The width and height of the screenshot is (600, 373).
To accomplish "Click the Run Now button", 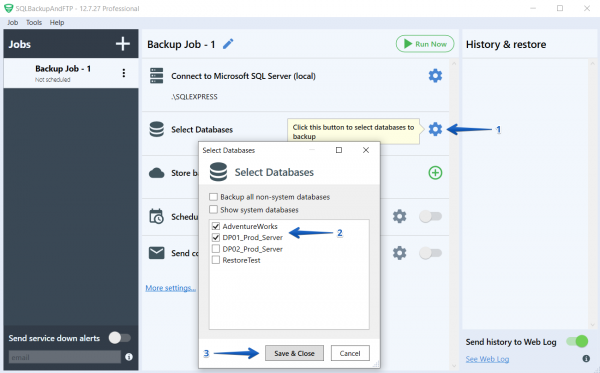I will click(425, 44).
